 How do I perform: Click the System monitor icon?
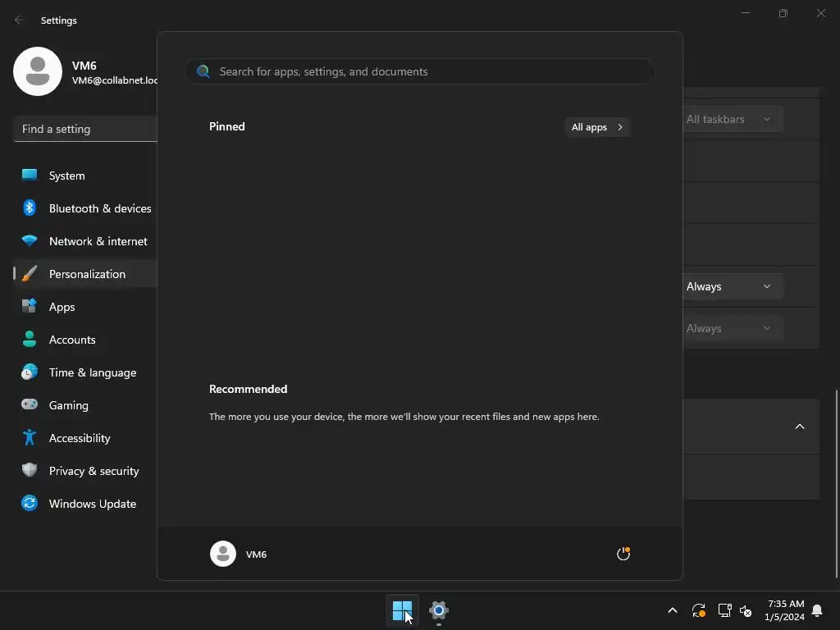point(30,175)
